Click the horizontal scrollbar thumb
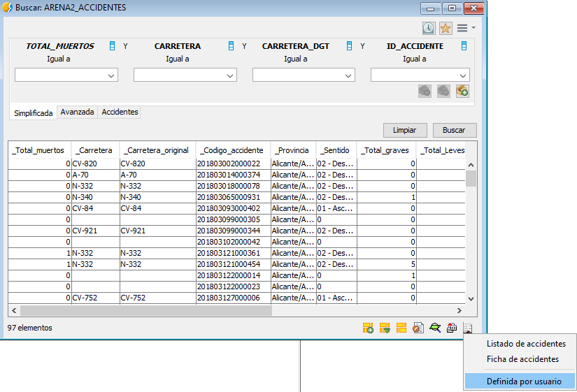 [146, 311]
